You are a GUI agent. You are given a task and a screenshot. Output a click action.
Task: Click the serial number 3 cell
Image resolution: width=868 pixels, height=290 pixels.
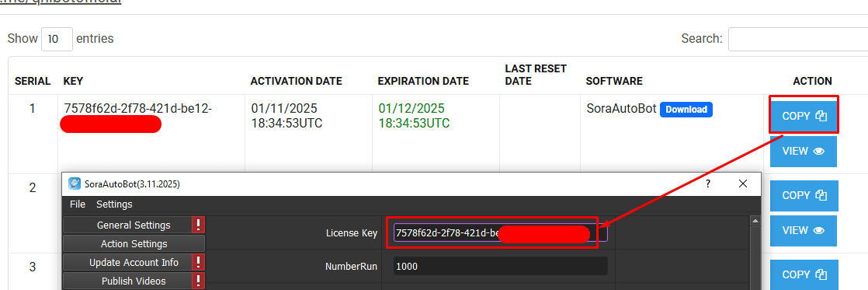33,267
